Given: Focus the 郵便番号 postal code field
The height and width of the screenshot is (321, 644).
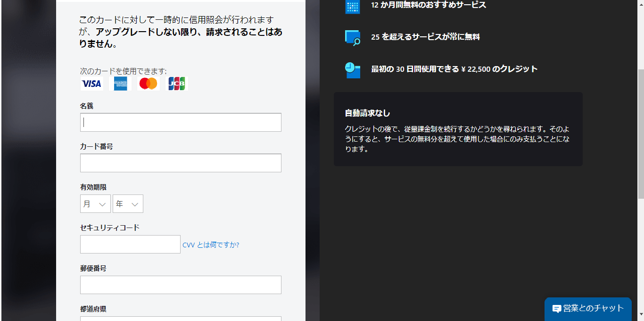Looking at the screenshot, I should tap(181, 285).
